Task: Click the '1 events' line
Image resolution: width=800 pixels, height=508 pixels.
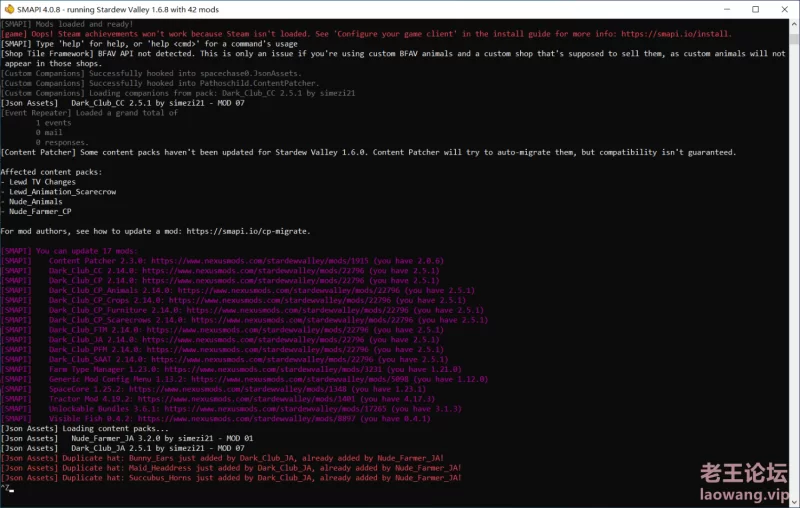Action: tap(53, 123)
